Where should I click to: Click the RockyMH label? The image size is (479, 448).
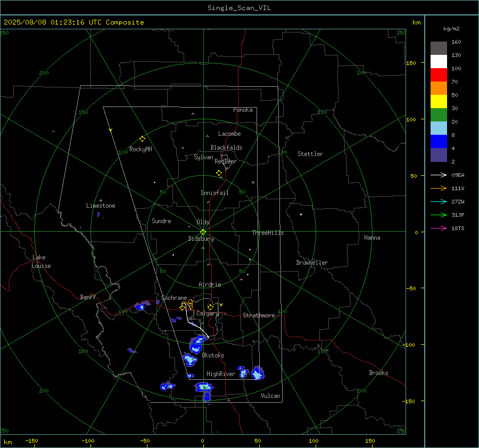[x=141, y=149]
